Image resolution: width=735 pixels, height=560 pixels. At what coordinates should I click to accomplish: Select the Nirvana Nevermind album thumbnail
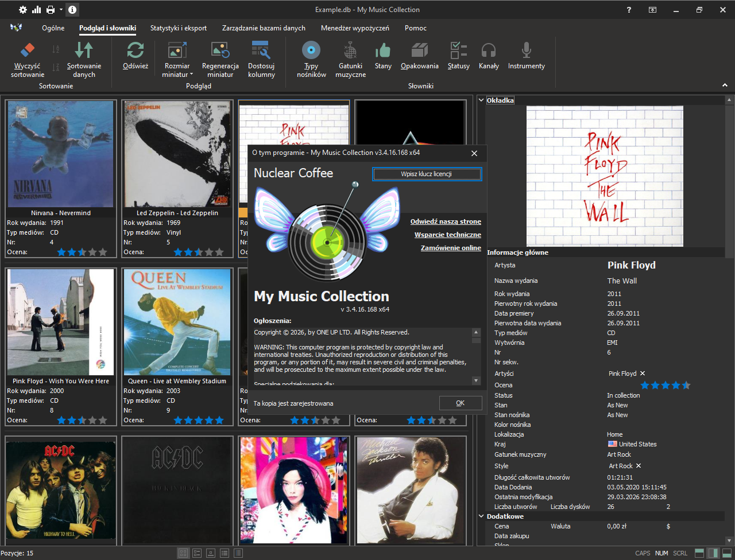[61, 154]
